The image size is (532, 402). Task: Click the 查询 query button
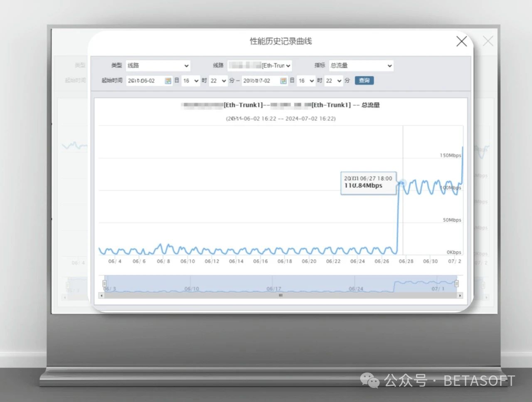coord(364,81)
